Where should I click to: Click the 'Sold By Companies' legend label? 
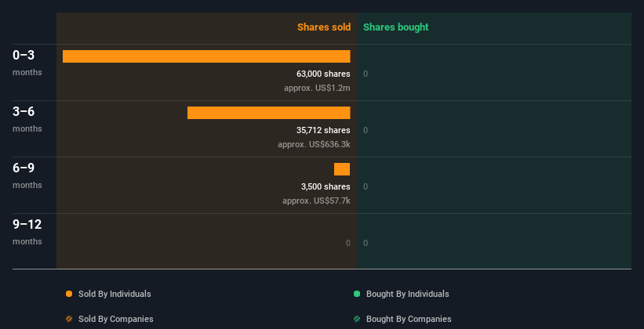coord(116,319)
